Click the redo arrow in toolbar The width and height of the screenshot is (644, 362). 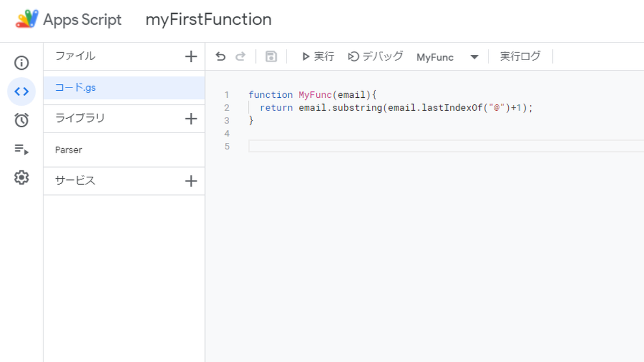point(240,56)
